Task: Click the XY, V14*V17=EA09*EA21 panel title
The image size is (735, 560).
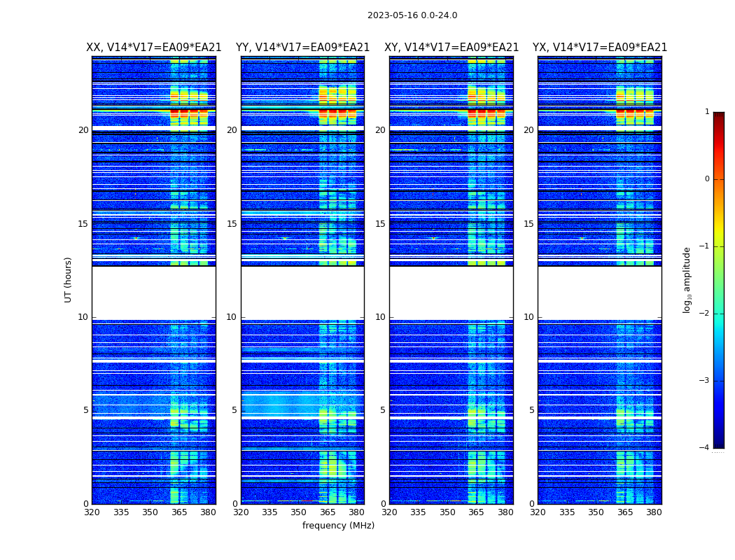Action: coord(451,48)
